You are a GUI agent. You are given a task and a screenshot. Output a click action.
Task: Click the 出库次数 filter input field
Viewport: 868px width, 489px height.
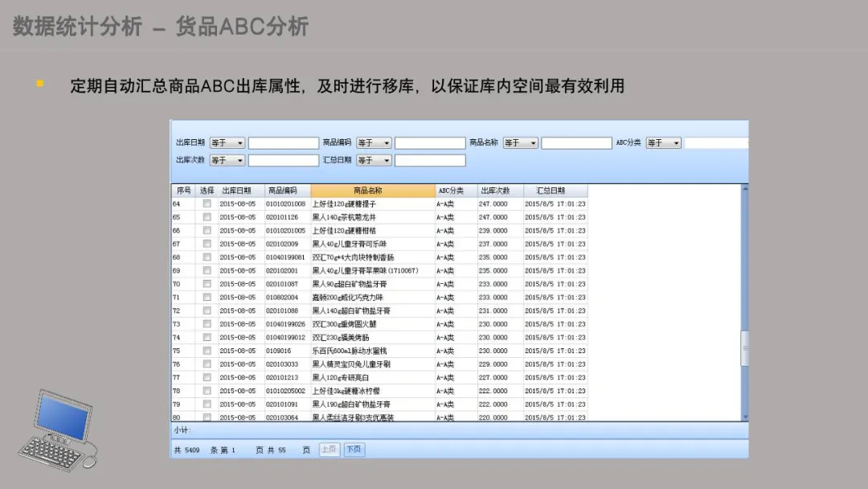click(x=284, y=161)
